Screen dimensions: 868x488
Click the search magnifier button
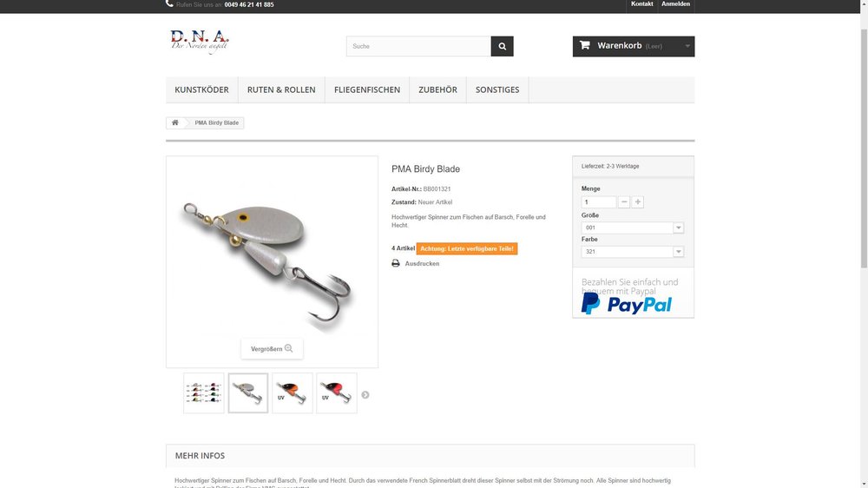click(x=502, y=47)
